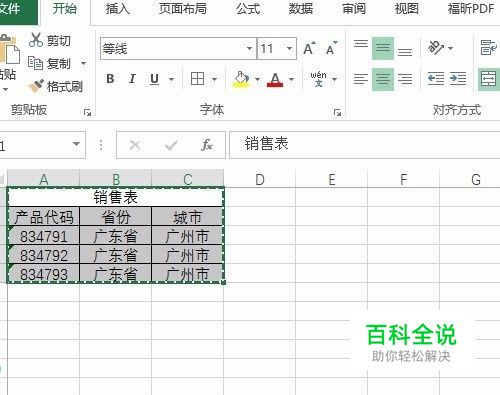The image size is (500, 395).
Task: Click the Copy (复制) icon
Action: [x=35, y=63]
